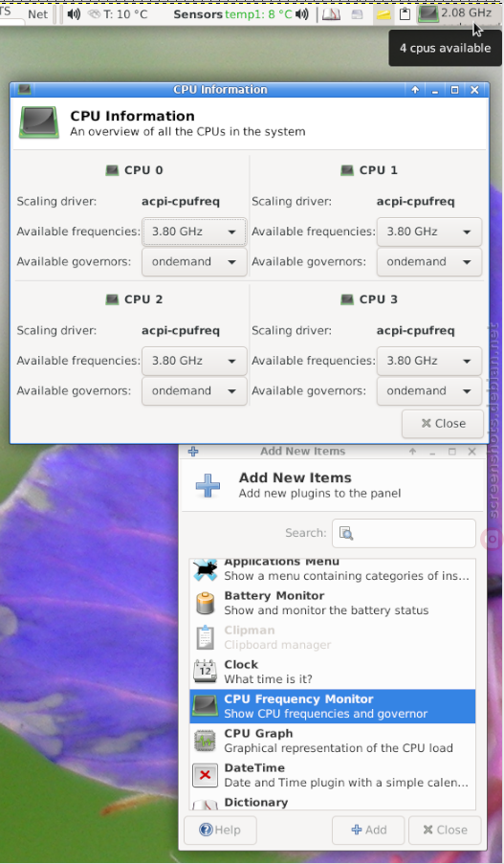Click the CPU Graph icon in the list
This screenshot has height=864, width=504.
pos(205,741)
